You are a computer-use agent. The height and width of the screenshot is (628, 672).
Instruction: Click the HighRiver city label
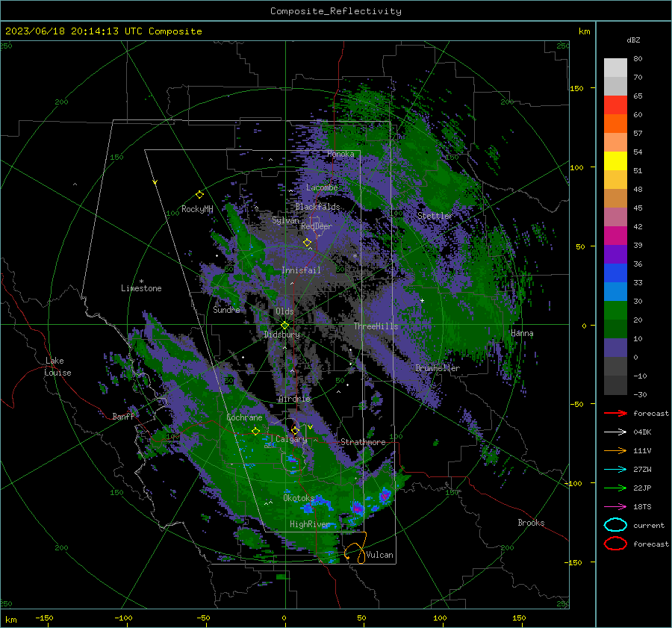310,524
